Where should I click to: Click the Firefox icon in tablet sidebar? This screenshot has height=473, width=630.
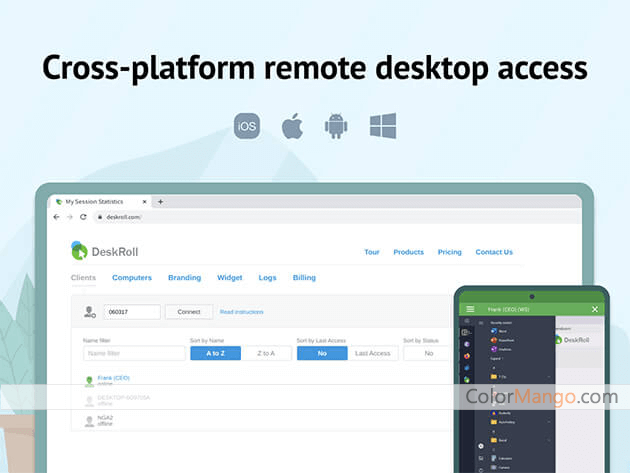(466, 356)
